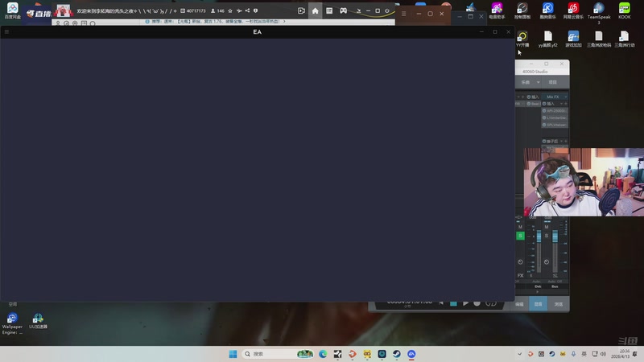Click the share icon in streaming header
This screenshot has height=362, width=644.
[x=247, y=10]
